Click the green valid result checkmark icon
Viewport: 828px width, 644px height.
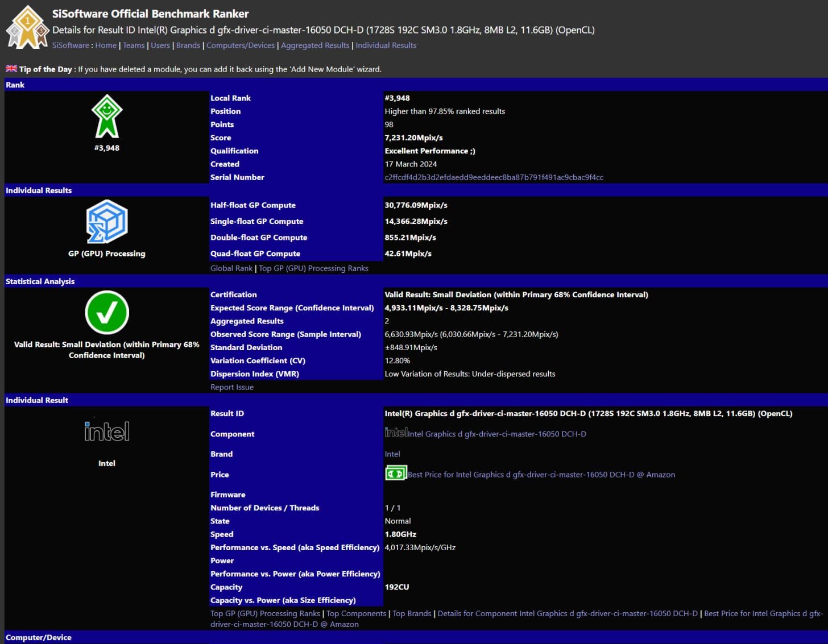(106, 312)
